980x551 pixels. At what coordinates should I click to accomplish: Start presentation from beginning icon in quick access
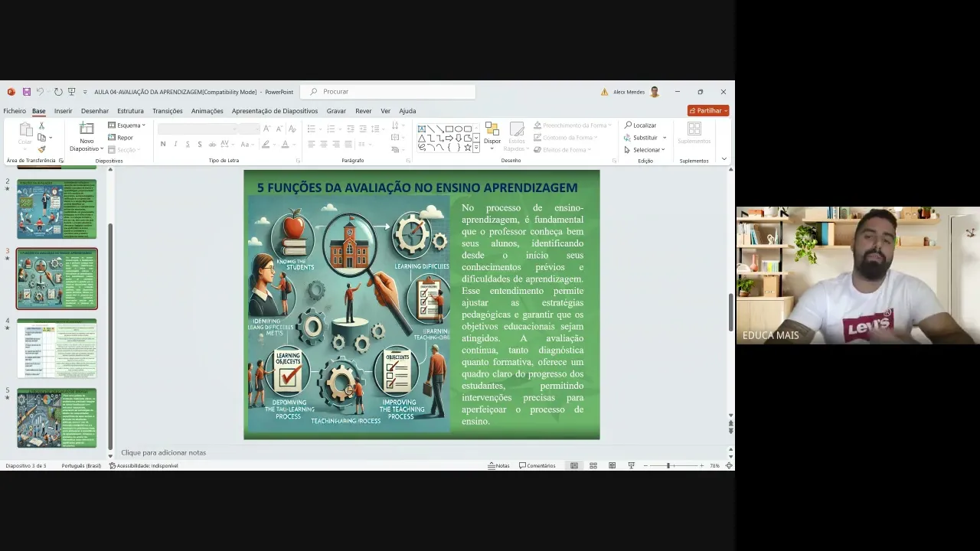(x=72, y=92)
